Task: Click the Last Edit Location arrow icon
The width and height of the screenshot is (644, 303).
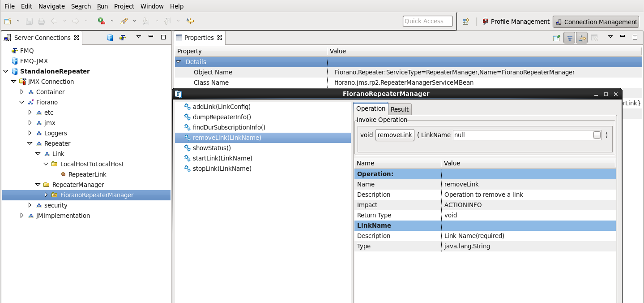Action: pos(190,21)
